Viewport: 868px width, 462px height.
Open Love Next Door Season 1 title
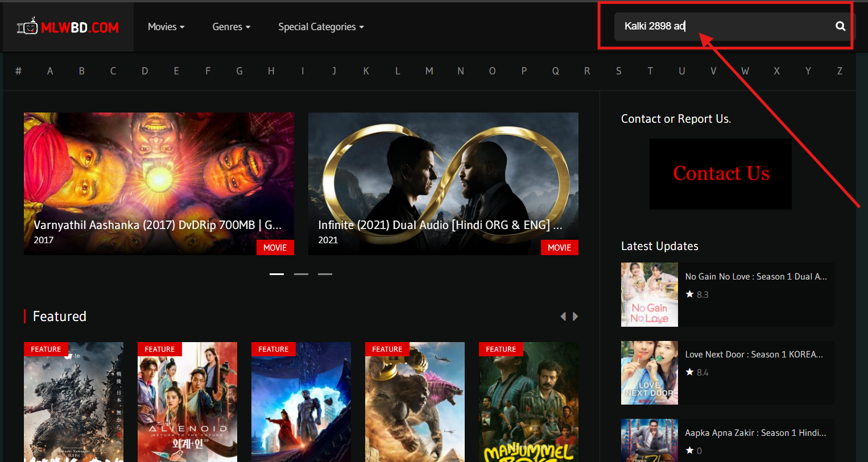point(754,355)
